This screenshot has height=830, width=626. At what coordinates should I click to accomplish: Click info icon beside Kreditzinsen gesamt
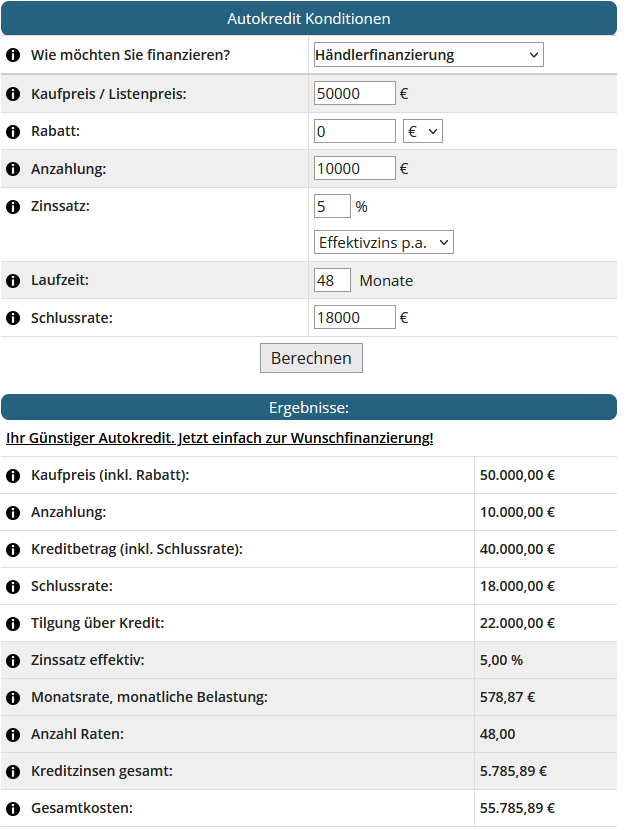pyautogui.click(x=13, y=771)
